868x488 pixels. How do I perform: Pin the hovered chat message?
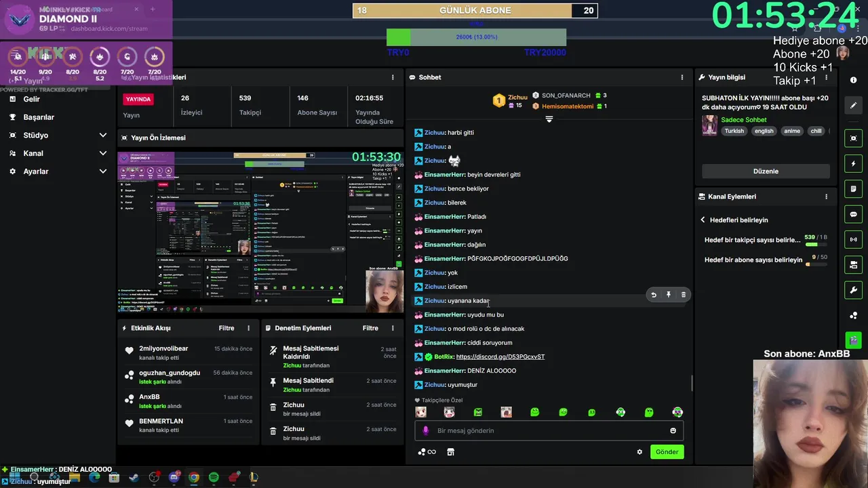669,295
